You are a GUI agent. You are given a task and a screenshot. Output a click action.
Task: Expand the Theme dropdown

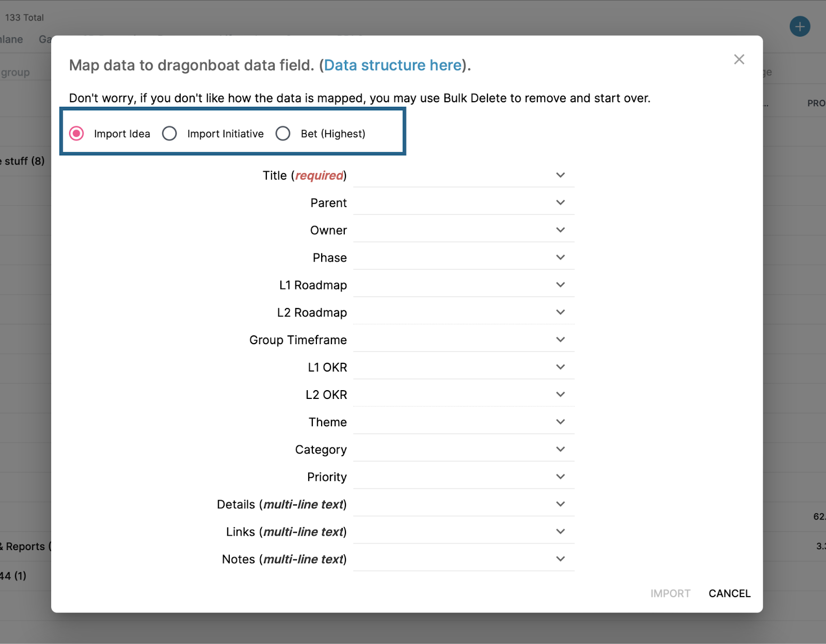(464, 422)
